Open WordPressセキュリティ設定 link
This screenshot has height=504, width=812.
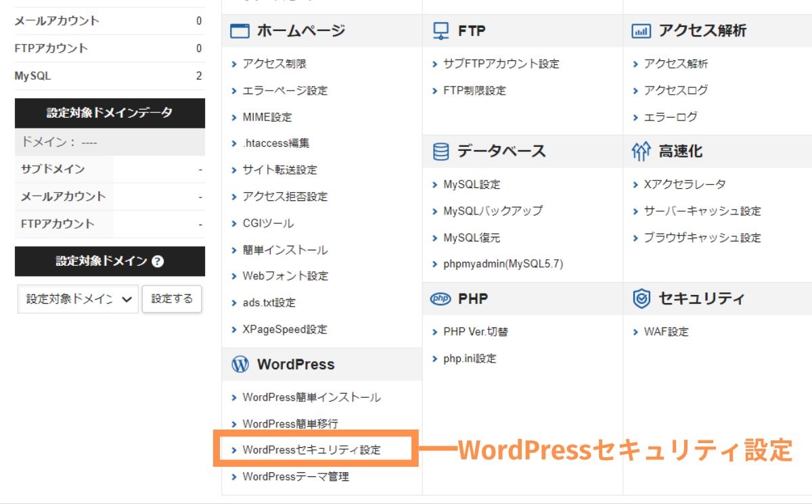click(311, 450)
